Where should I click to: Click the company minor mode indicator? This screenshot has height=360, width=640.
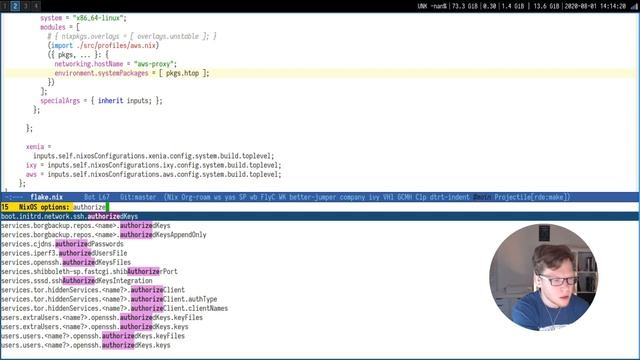(352, 197)
